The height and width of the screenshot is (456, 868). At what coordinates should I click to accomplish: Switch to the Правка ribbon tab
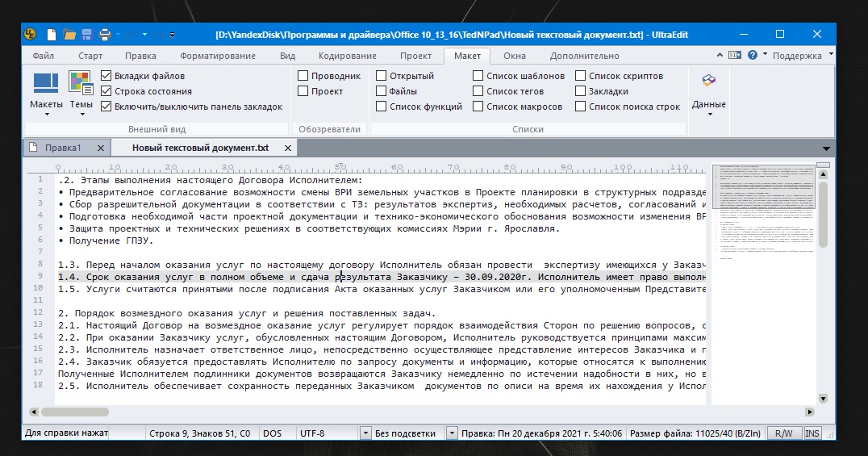pos(140,56)
